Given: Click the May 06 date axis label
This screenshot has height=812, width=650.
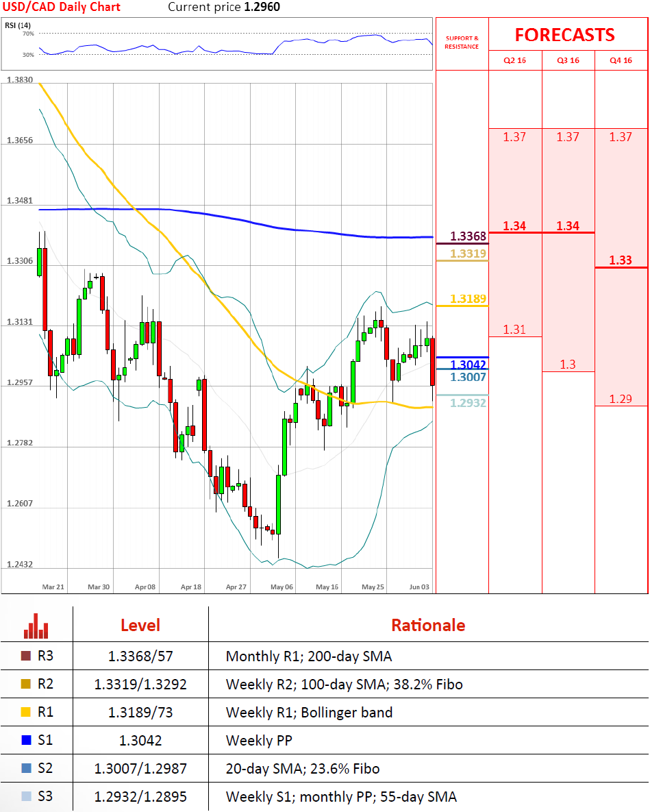Looking at the screenshot, I should click(282, 587).
